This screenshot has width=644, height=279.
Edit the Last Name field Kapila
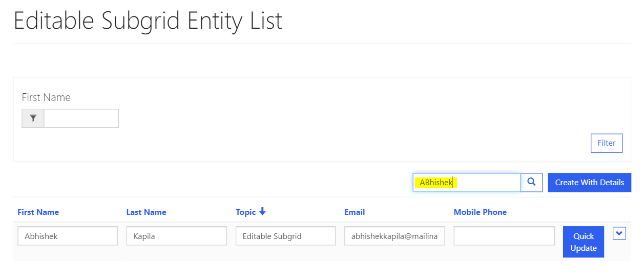176,236
